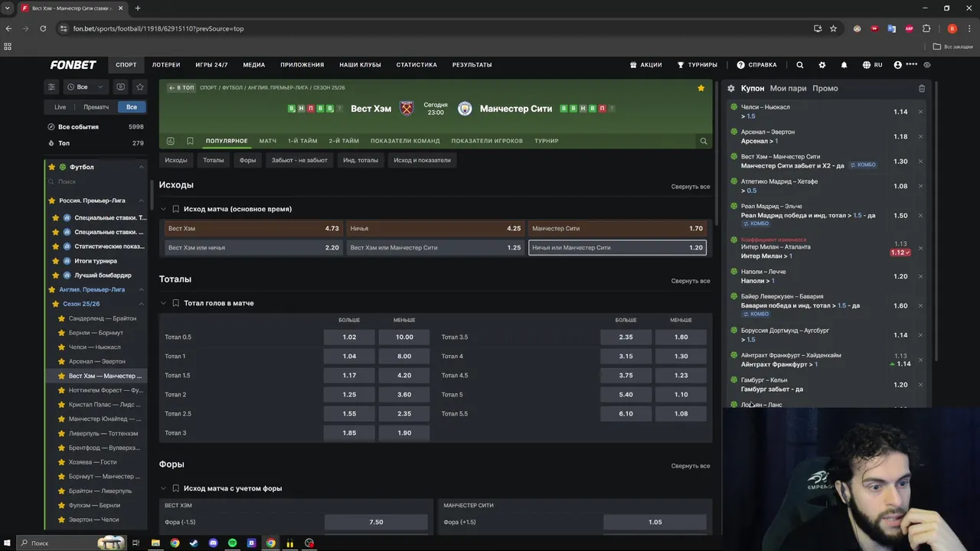Image resolution: width=980 pixels, height=551 pixels.
Task: Open RU language selector
Action: click(x=872, y=65)
